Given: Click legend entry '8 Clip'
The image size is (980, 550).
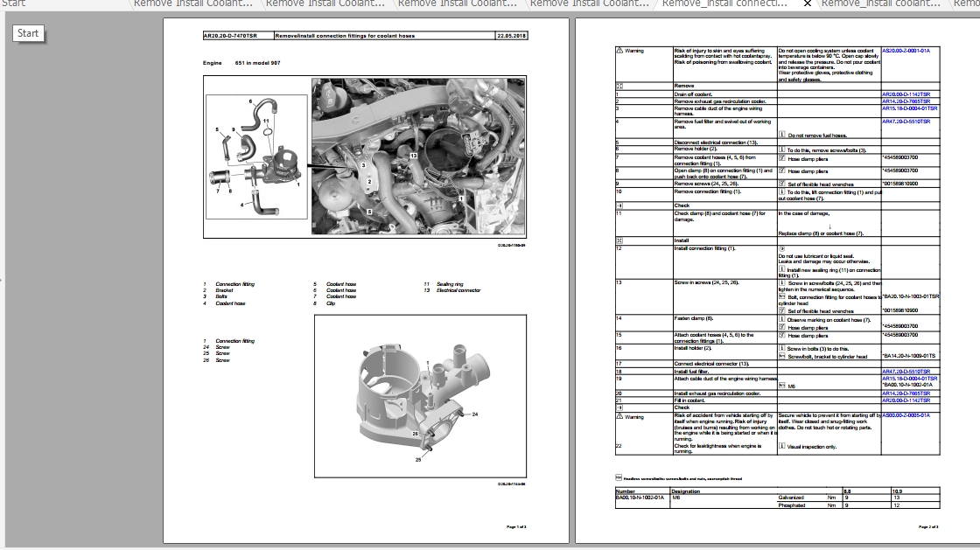Looking at the screenshot, I should (x=325, y=303).
